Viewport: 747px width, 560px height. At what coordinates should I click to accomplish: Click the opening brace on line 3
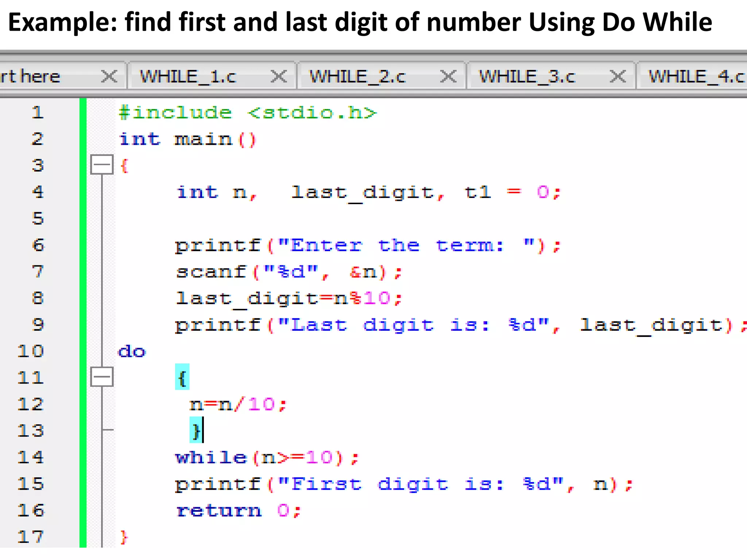124,166
